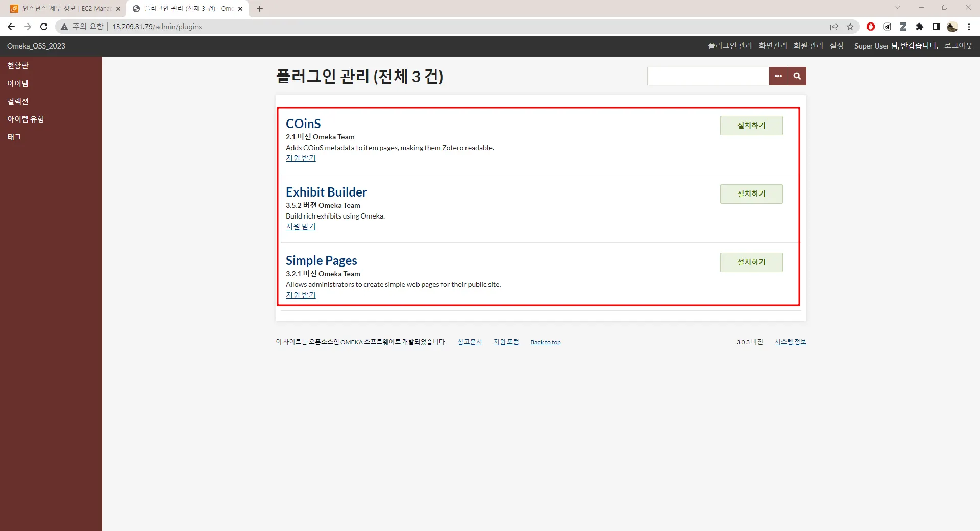Click 플러그인 관리 in top navigation
This screenshot has height=531, width=980.
coord(730,46)
